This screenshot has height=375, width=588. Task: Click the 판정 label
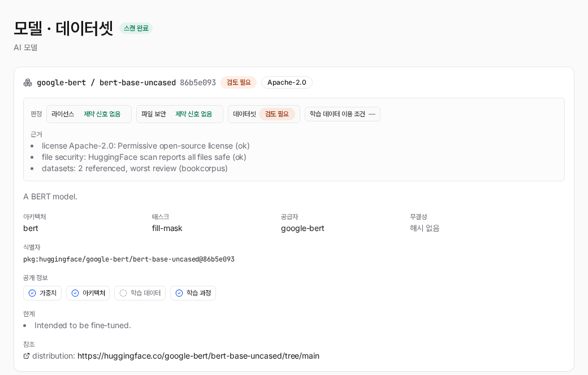pyautogui.click(x=36, y=114)
